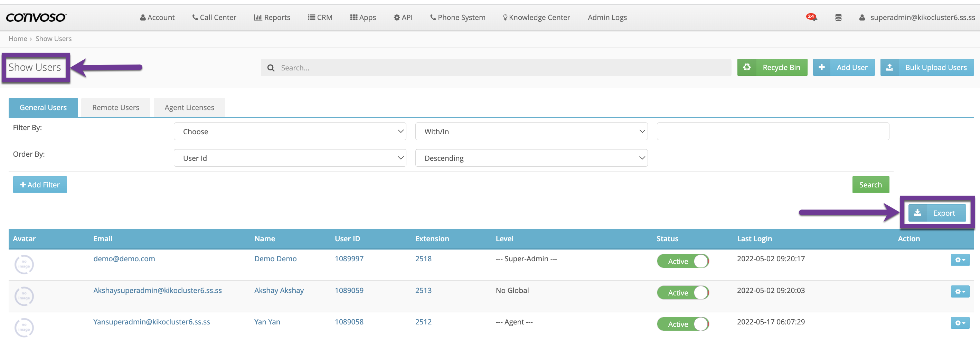Open the Agent Licenses tab

[x=189, y=108]
